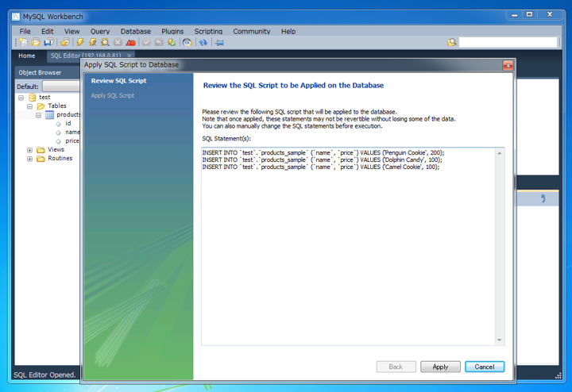Click the new SQL script tab icon

[24, 42]
